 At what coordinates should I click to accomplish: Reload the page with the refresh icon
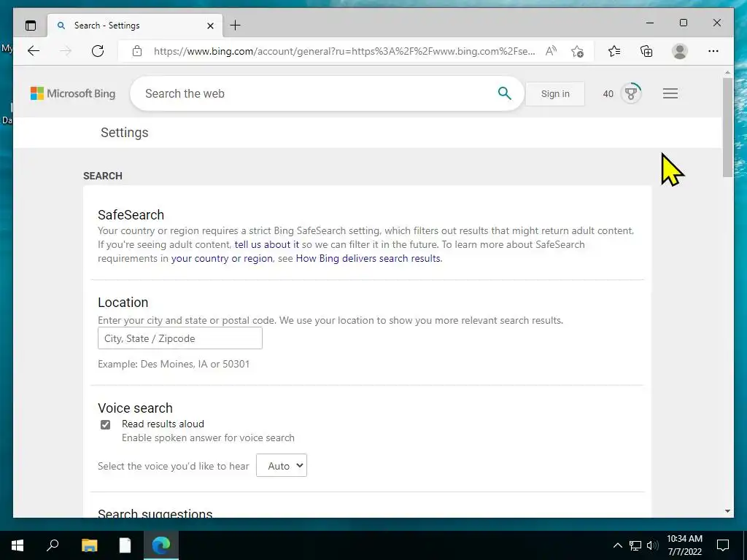[98, 51]
